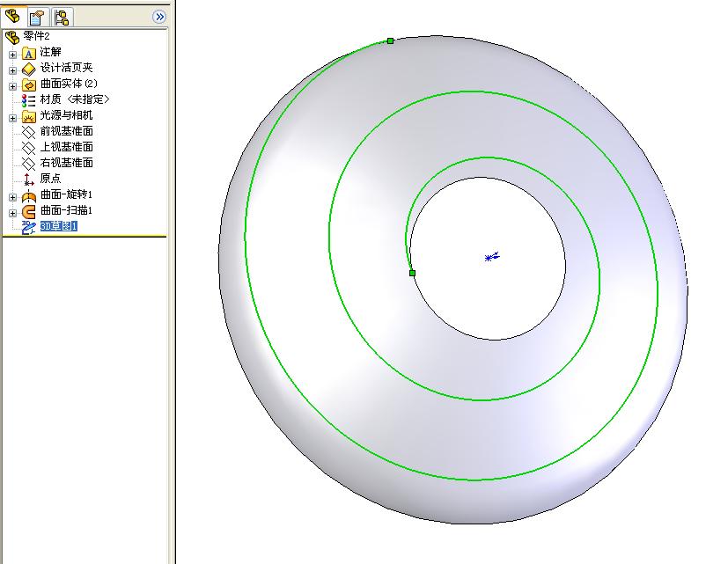Select the highlighted 3D草图1 entry
This screenshot has height=564, width=728.
tap(58, 226)
